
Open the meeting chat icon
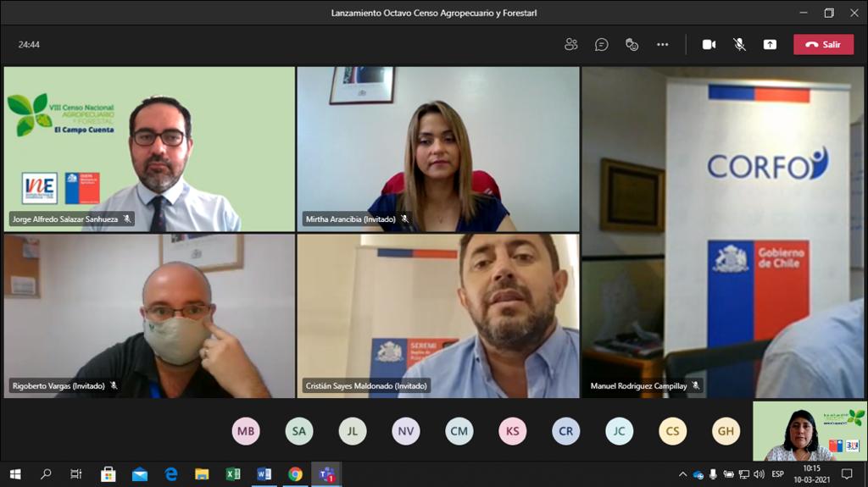(601, 44)
